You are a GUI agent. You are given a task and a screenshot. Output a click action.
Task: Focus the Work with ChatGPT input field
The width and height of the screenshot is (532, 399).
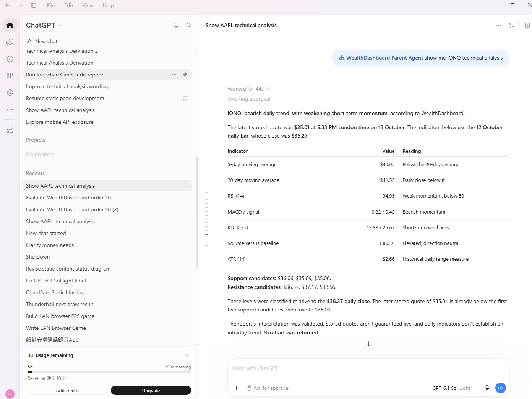368,368
